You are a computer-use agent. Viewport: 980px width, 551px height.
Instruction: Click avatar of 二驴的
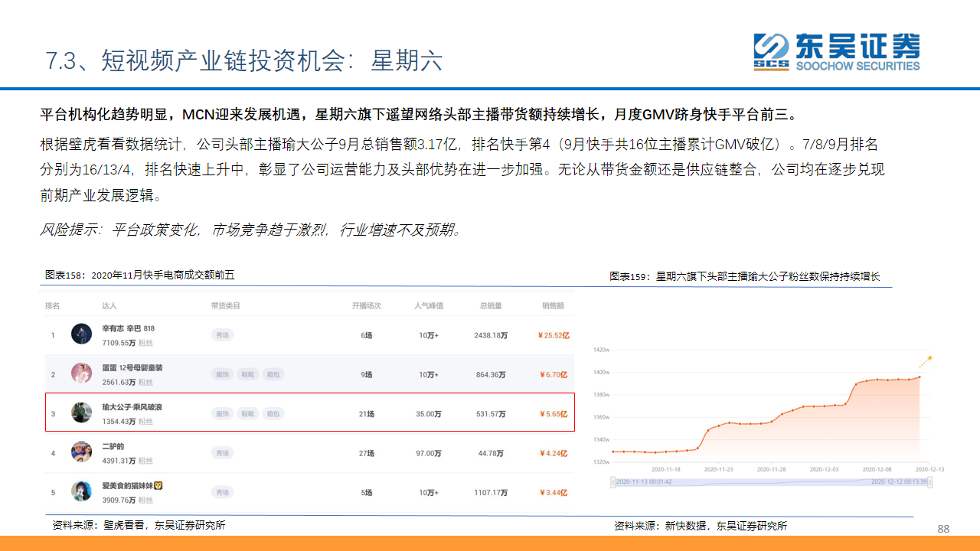click(82, 452)
